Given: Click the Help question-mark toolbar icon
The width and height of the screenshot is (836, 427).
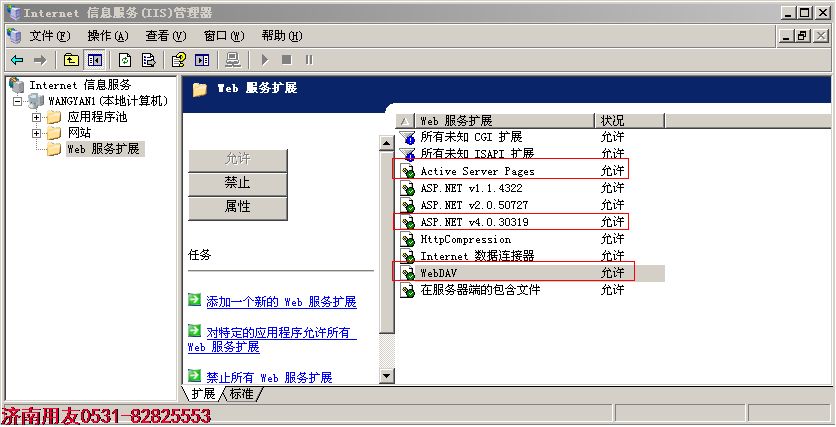Looking at the screenshot, I should 179,60.
